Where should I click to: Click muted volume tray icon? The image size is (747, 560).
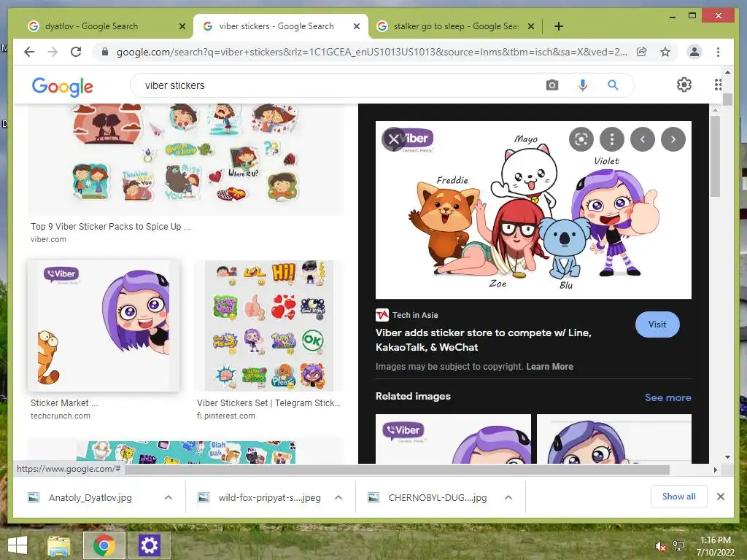660,546
